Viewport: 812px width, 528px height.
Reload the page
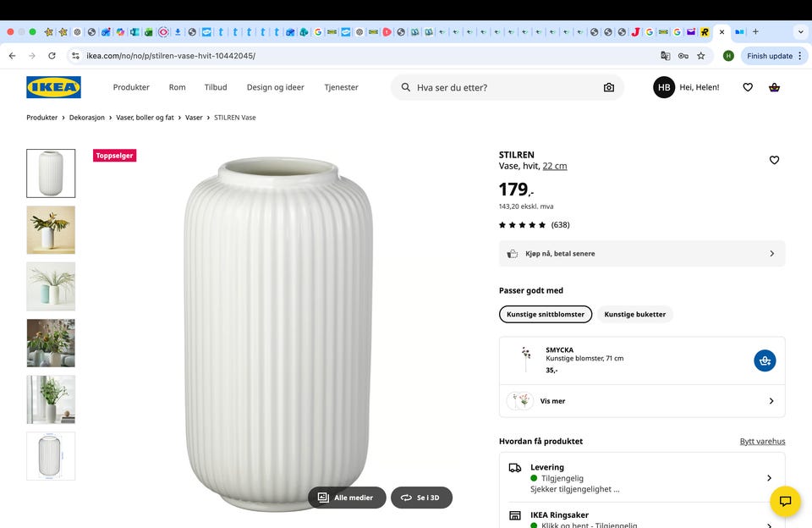tap(52, 56)
